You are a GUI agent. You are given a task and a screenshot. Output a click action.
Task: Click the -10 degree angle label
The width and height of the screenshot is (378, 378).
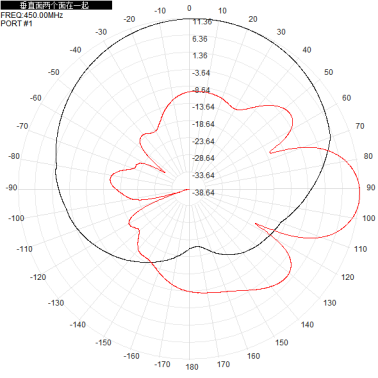160,11
